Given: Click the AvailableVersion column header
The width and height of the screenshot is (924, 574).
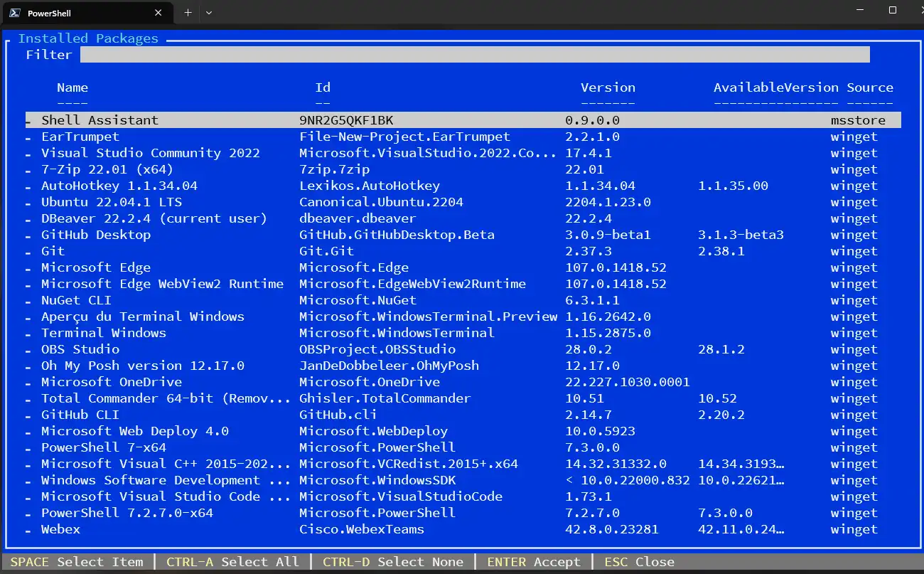Looking at the screenshot, I should [x=776, y=87].
